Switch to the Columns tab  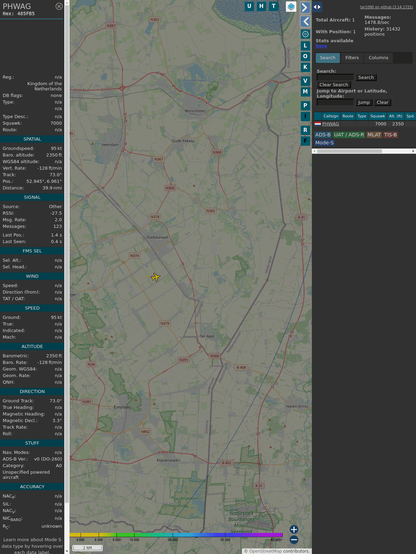379,58
